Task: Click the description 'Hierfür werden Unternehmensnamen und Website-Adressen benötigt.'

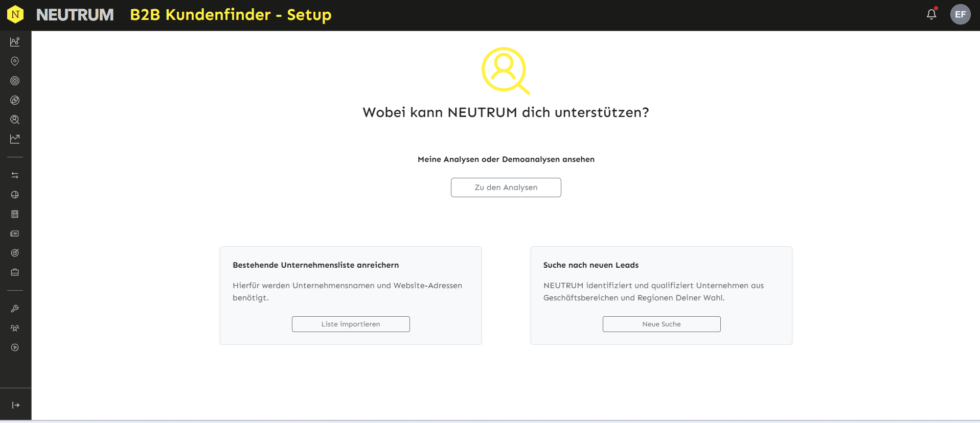Action: point(347,292)
